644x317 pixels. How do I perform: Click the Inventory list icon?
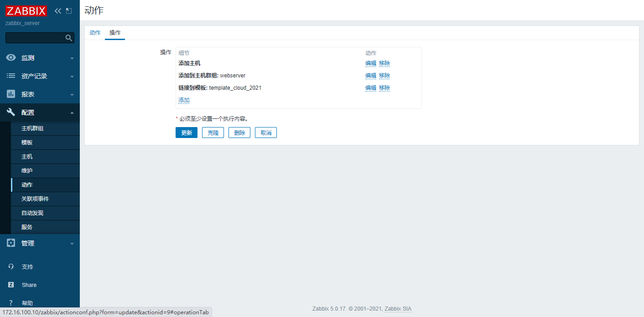(x=11, y=76)
